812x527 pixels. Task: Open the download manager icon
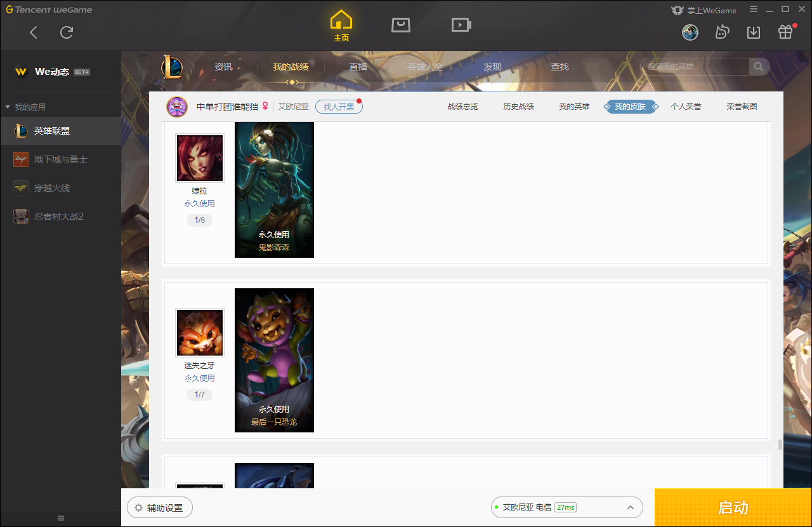point(754,32)
